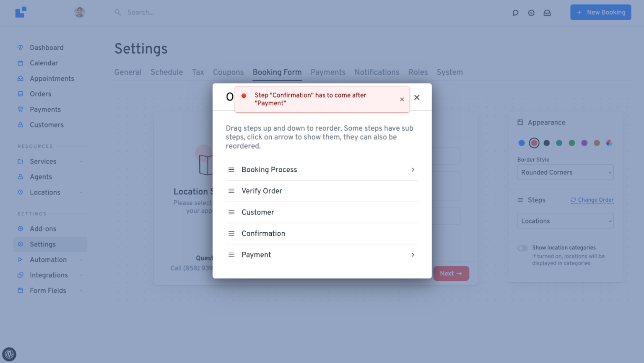
Task: Expand the Booking Process step
Action: click(413, 170)
